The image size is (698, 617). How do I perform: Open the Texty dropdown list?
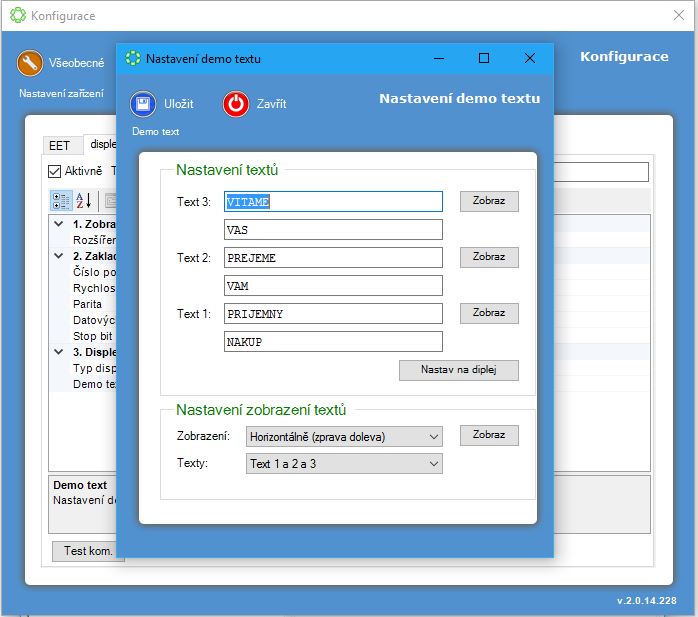[343, 464]
